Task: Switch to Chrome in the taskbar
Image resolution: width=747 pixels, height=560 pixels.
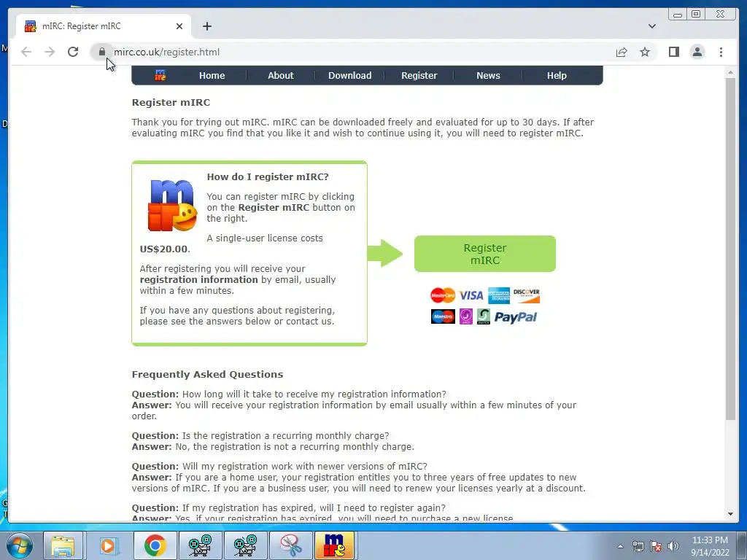Action: (x=155, y=545)
